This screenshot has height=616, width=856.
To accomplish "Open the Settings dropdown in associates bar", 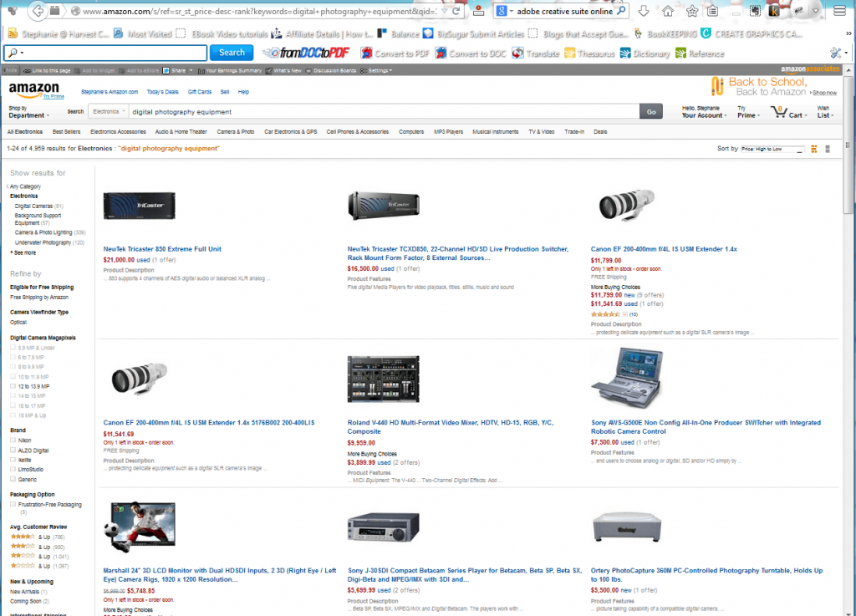I will 376,70.
